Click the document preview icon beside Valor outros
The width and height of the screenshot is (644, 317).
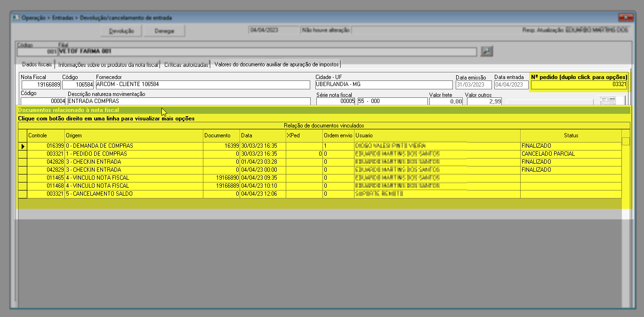click(611, 100)
